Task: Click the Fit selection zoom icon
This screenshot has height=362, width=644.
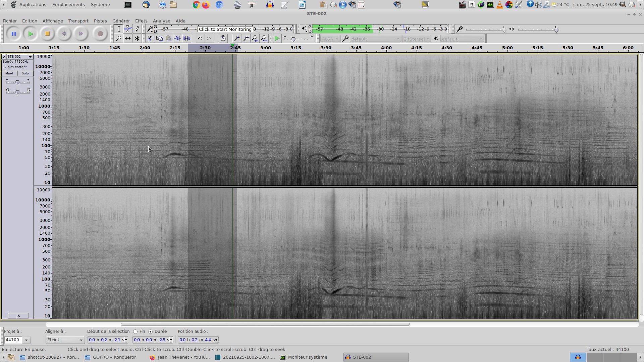Action: [x=255, y=39]
